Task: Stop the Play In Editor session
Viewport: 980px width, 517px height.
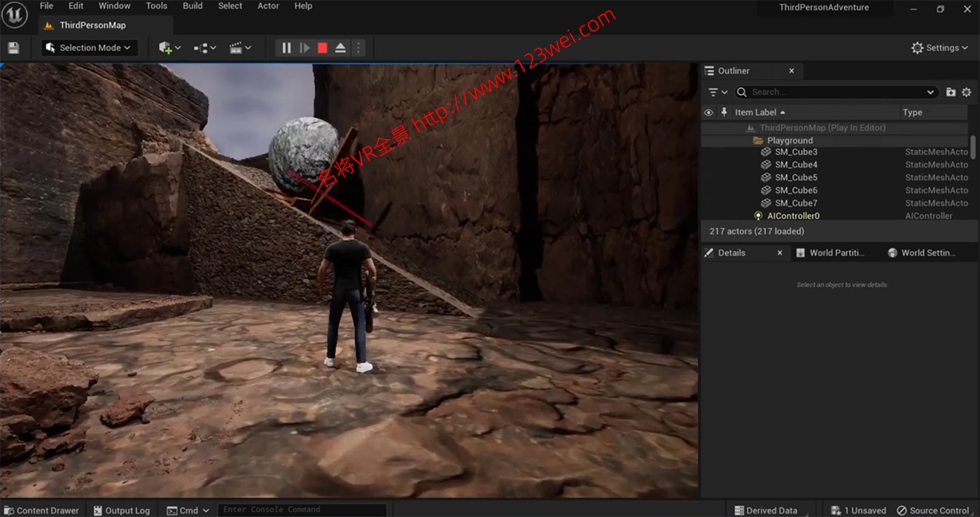Action: (321, 48)
